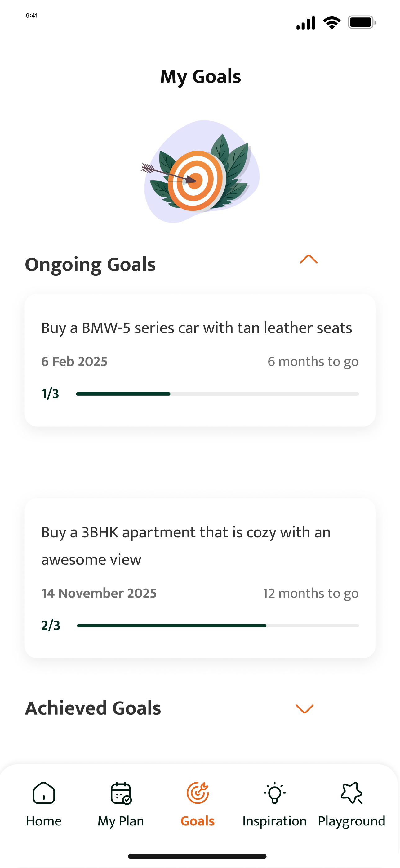Tap the 6 Feb 2025 date
The image size is (400, 868).
pyautogui.click(x=74, y=362)
